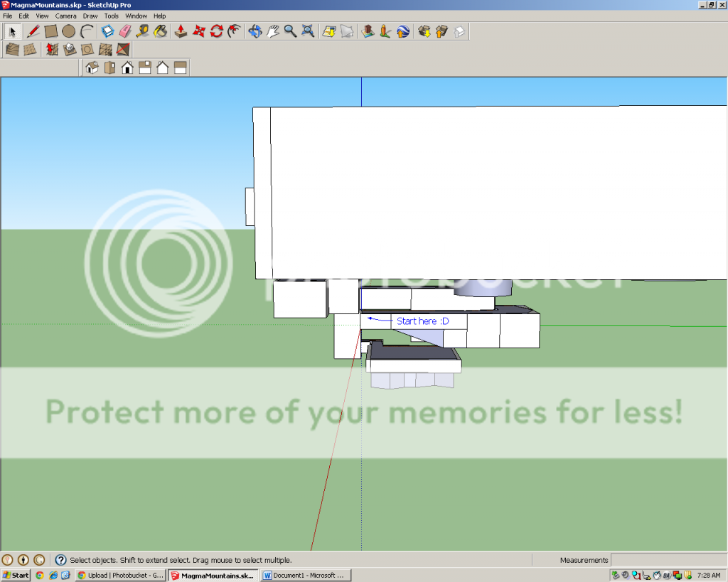This screenshot has width=728, height=582.
Task: Pick the Eraser tool
Action: (125, 31)
